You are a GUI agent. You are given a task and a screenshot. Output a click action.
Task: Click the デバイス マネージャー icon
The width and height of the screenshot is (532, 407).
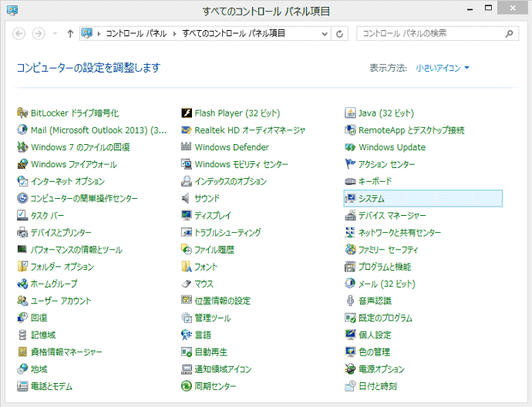pyautogui.click(x=350, y=215)
